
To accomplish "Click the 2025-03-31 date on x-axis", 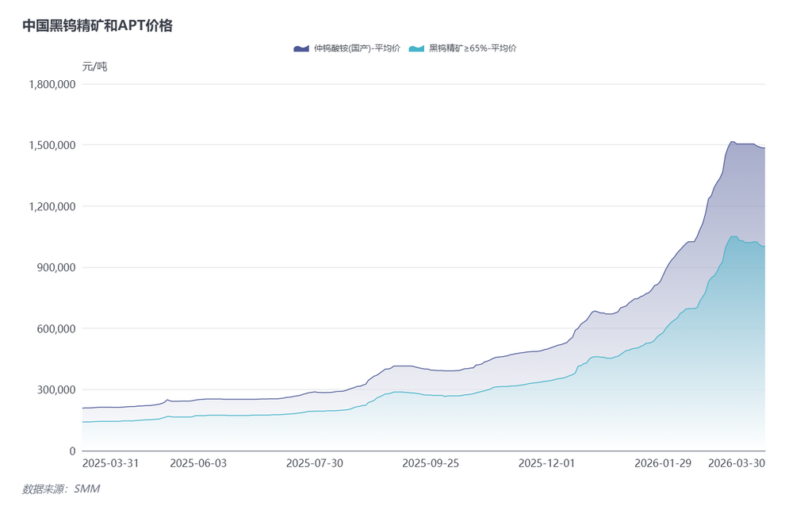I will coord(110,463).
